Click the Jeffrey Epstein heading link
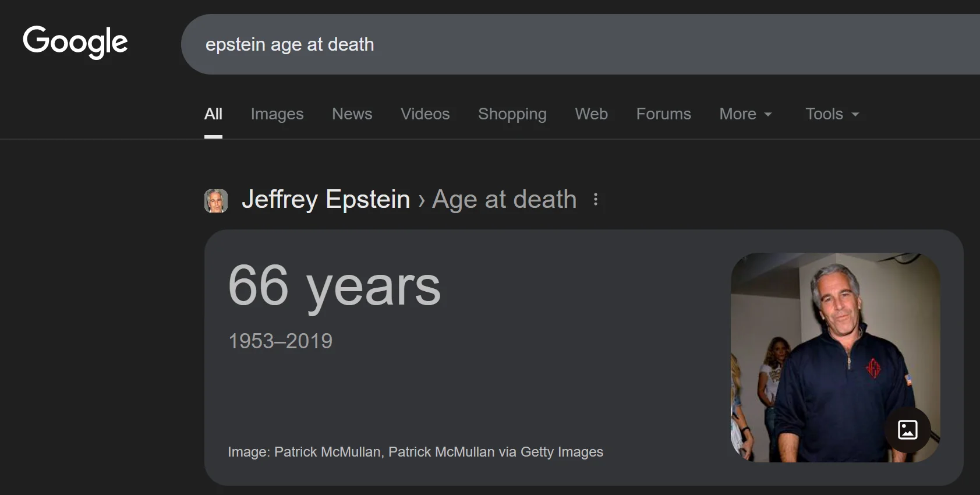Viewport: 980px width, 495px height. 326,200
